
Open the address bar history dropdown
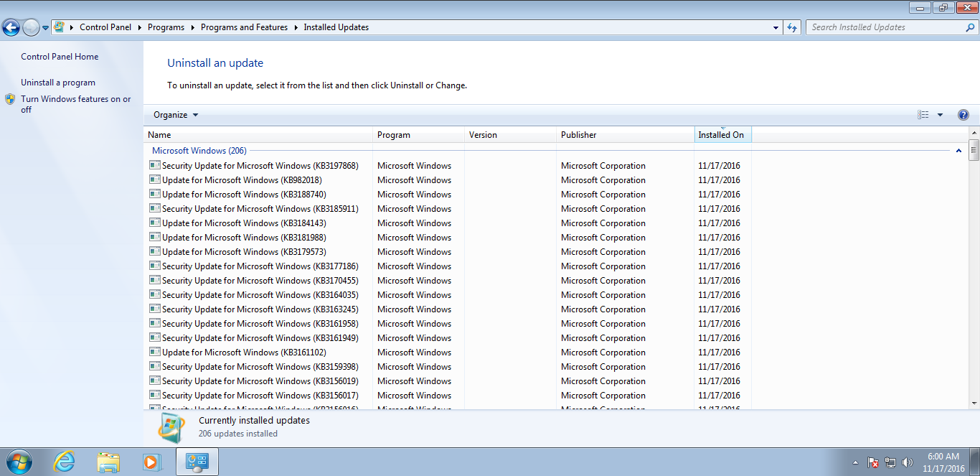click(776, 27)
